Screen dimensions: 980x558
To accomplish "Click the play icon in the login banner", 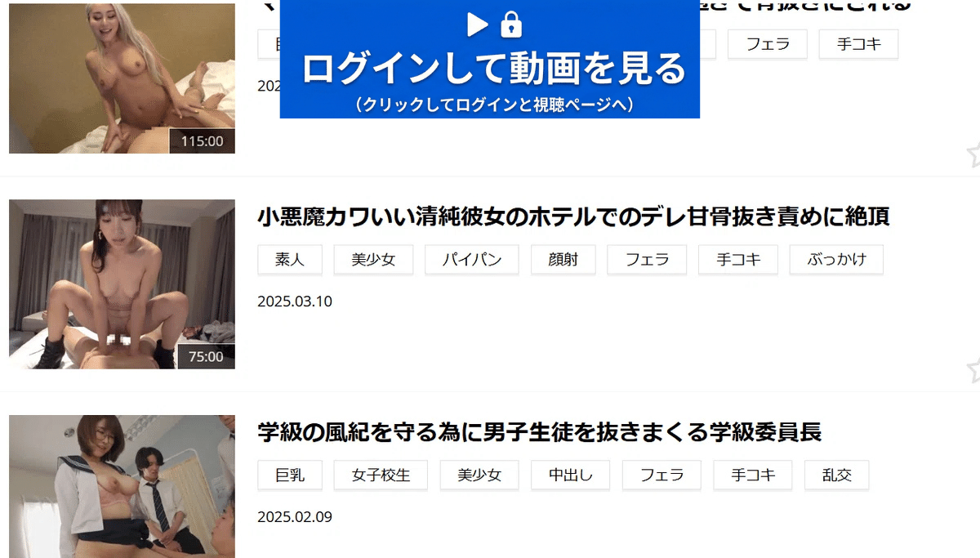I will coord(477,25).
